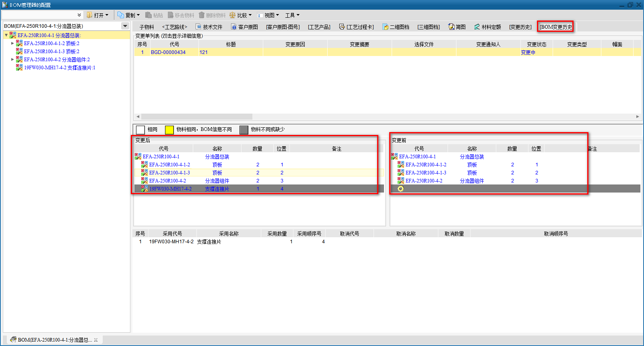Click the 复制 copy icon
Screen dimensions: 644x346
(121, 15)
